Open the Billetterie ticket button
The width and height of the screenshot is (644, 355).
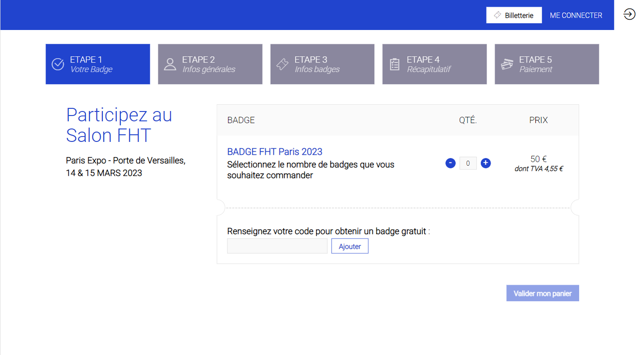point(514,15)
